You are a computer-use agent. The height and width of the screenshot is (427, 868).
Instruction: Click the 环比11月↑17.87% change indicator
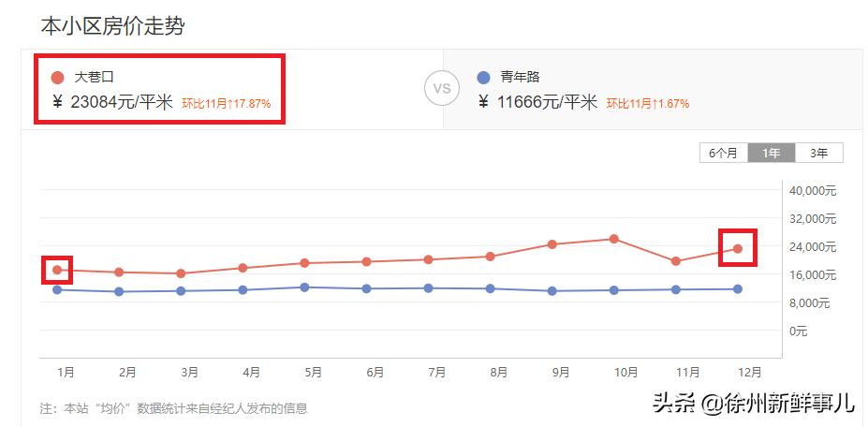pyautogui.click(x=226, y=103)
